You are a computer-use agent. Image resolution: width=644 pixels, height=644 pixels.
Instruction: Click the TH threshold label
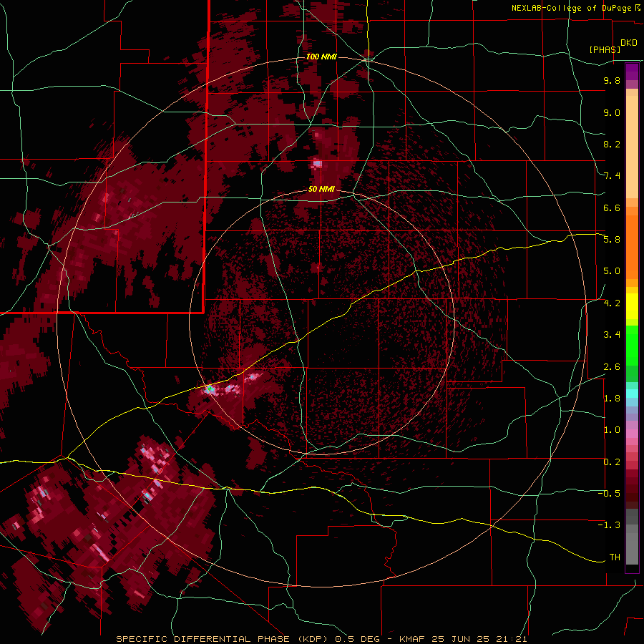[x=615, y=557]
